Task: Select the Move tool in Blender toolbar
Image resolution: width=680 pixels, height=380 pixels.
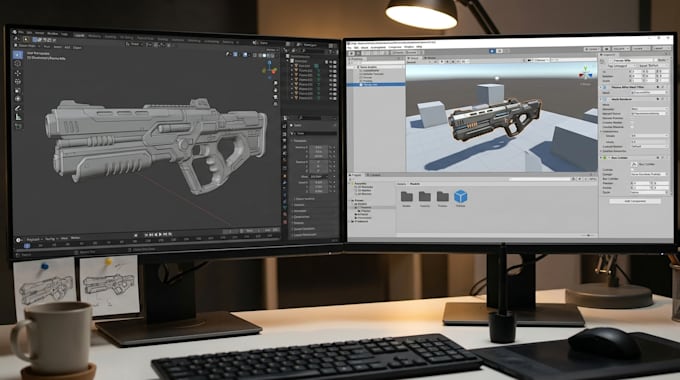Action: pos(17,72)
